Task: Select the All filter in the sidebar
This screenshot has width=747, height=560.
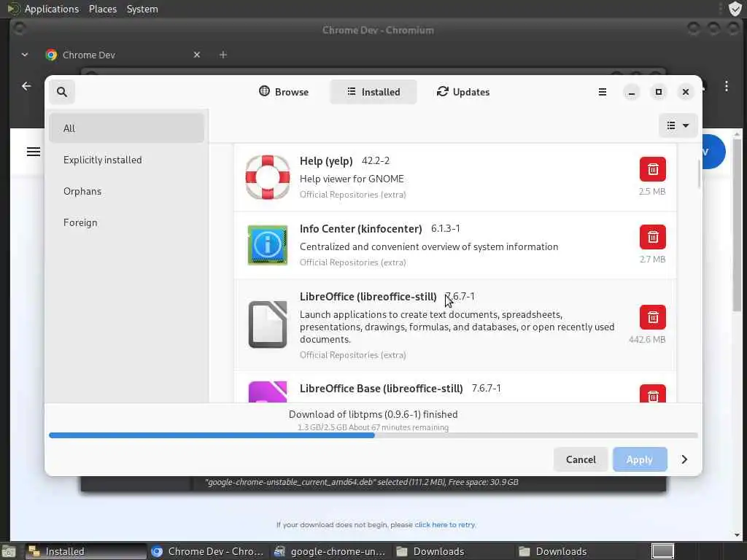Action: pos(127,128)
